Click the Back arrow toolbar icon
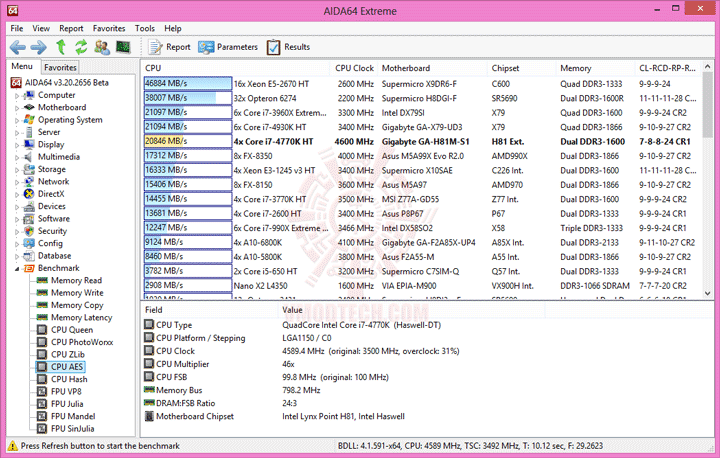 18,47
